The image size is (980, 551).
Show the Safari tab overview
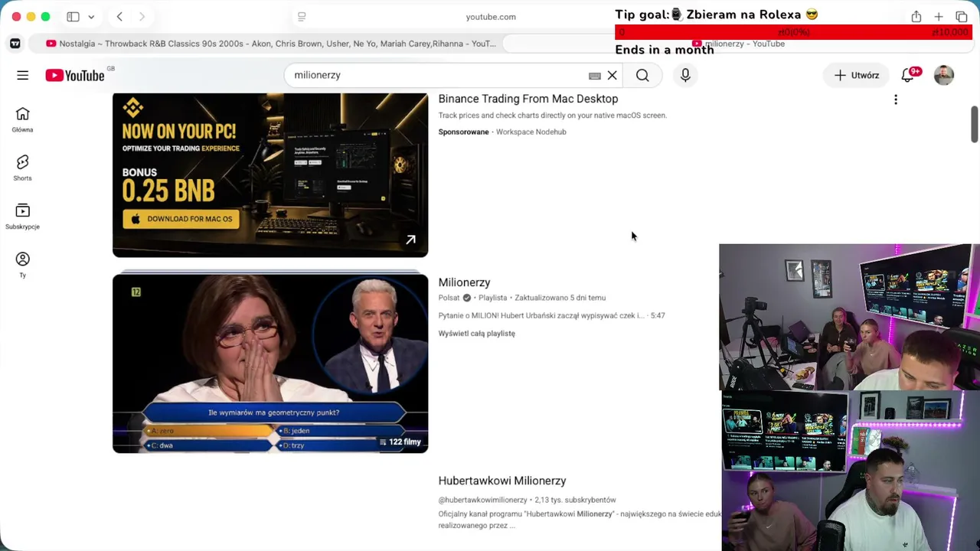[962, 17]
